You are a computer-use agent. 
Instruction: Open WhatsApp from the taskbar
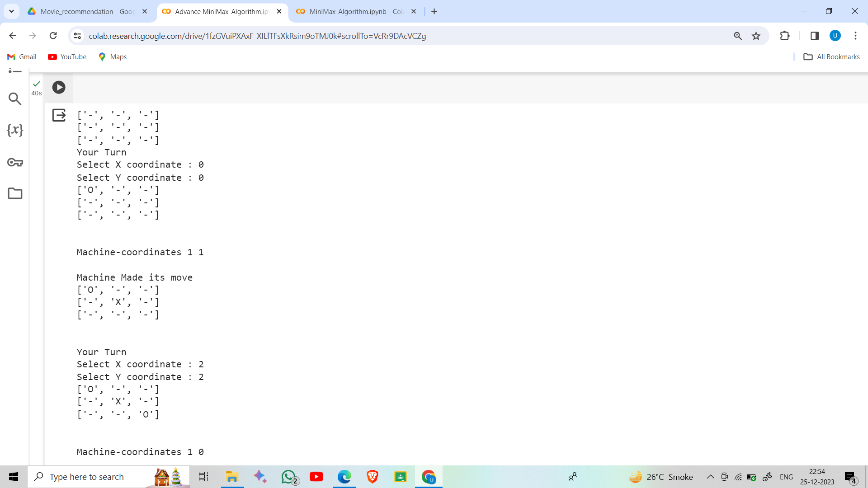click(289, 477)
